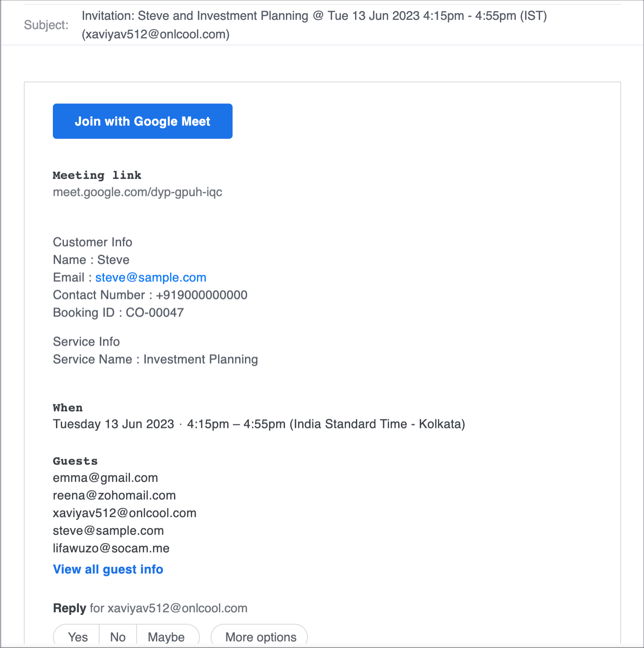Click steve@sample.com link in Customer Info
Screen dimensions: 644x648
pos(151,277)
